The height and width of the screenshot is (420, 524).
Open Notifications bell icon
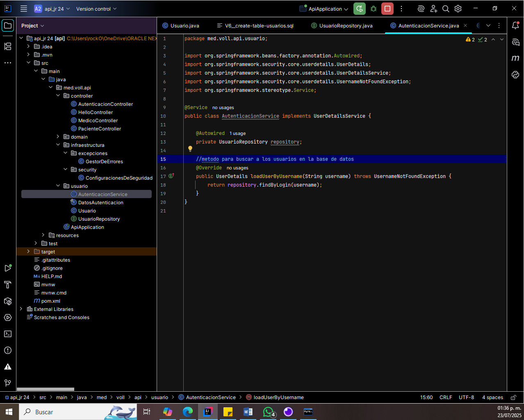(x=515, y=25)
